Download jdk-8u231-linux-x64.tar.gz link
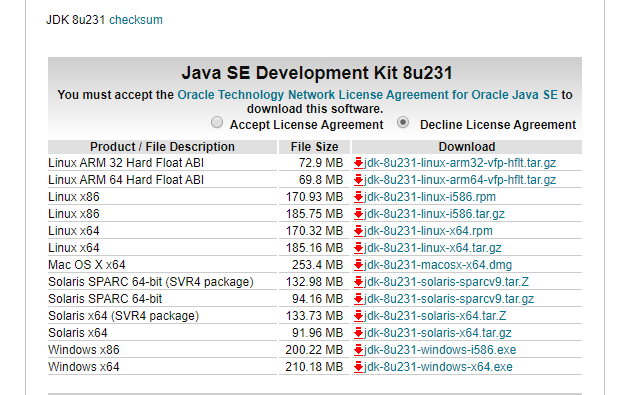Screen dimensions: 624x395 pyautogui.click(x=433, y=248)
